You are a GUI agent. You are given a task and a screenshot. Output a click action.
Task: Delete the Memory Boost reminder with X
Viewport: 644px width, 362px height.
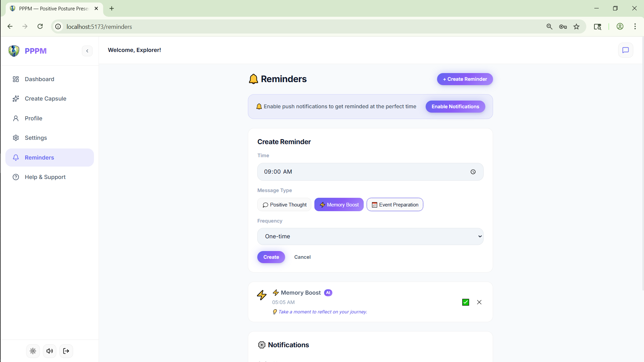(x=479, y=302)
